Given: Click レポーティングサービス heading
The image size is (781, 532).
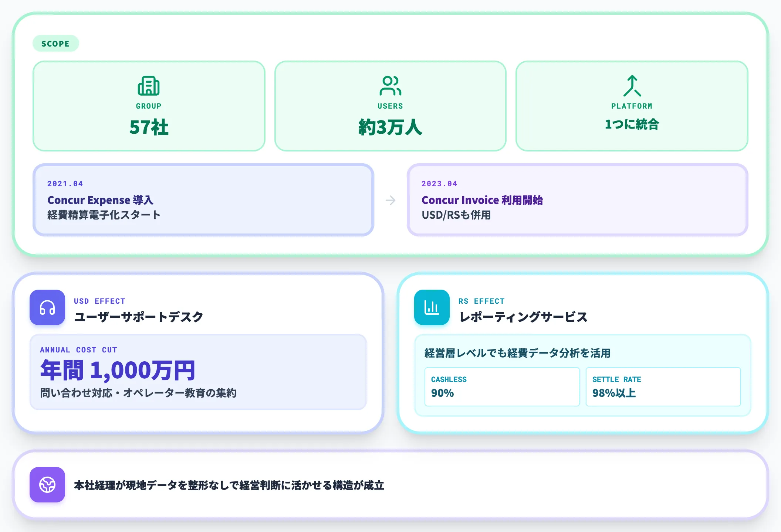Looking at the screenshot, I should tap(523, 317).
